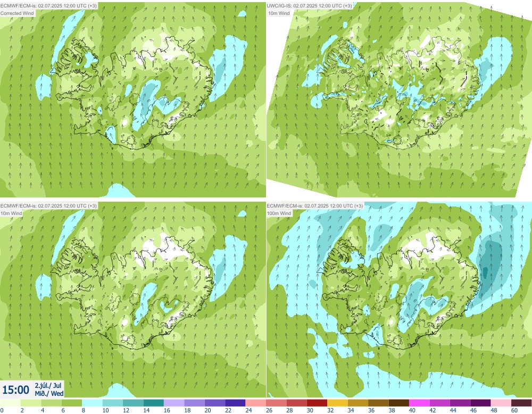Pick the bright magenta 40–42 legend swatch
The width and height of the screenshot is (532, 414).
click(419, 403)
